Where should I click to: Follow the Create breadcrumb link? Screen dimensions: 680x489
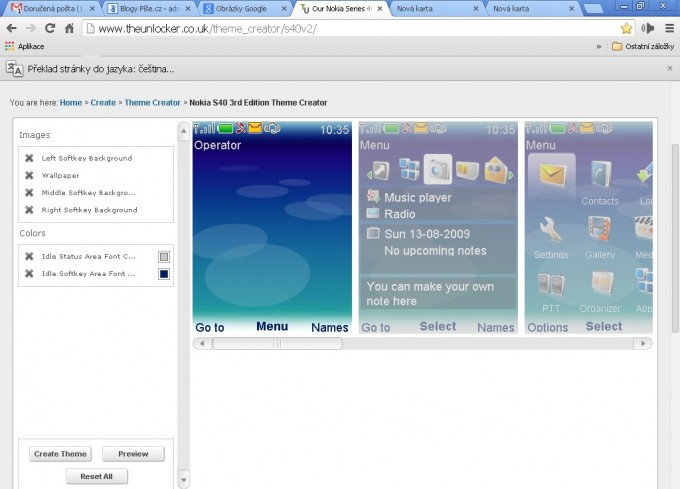click(103, 103)
